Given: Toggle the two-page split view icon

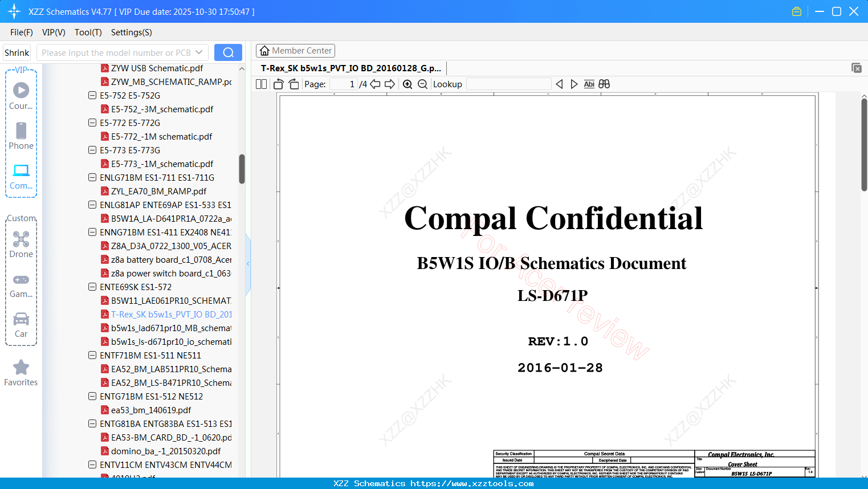Looking at the screenshot, I should [261, 84].
